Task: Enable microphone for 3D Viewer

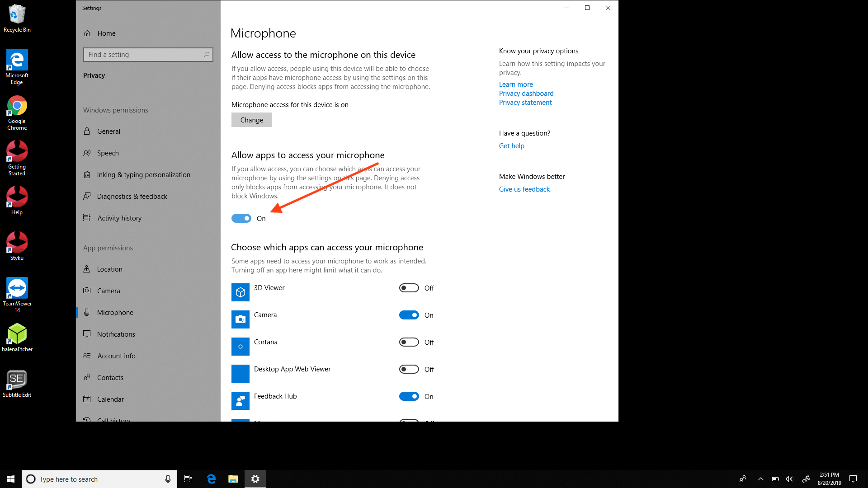Action: [x=409, y=288]
